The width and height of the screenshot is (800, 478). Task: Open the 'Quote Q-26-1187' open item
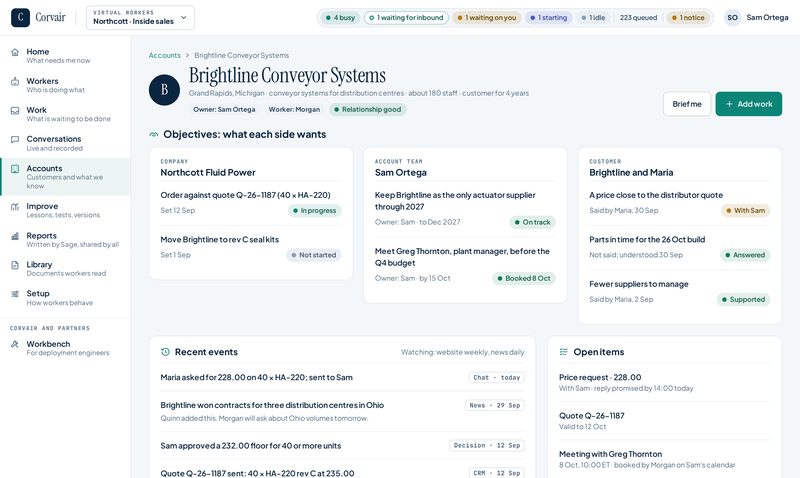click(x=664, y=421)
